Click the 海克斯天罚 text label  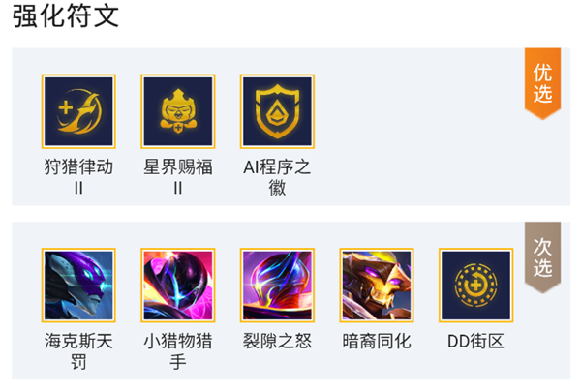tap(78, 350)
